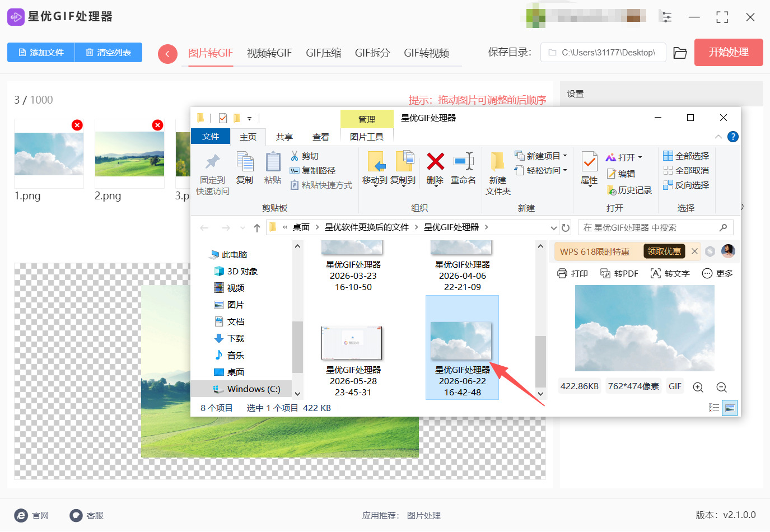Click the red back arrow circle icon
This screenshot has width=770, height=532.
point(167,54)
